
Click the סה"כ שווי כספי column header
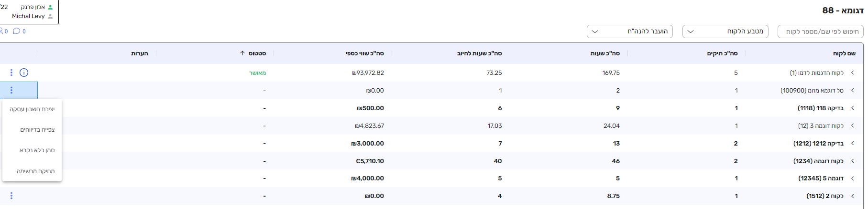coord(364,53)
